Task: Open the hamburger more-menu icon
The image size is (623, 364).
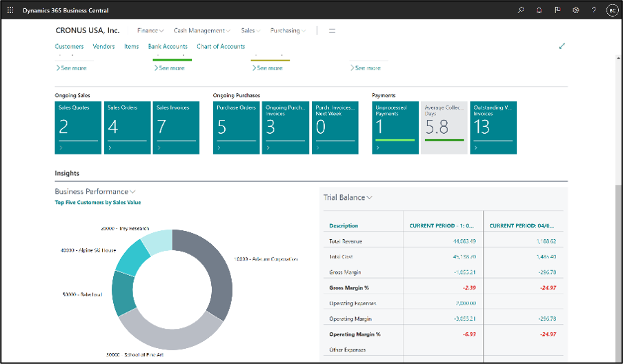Action: pyautogui.click(x=332, y=31)
